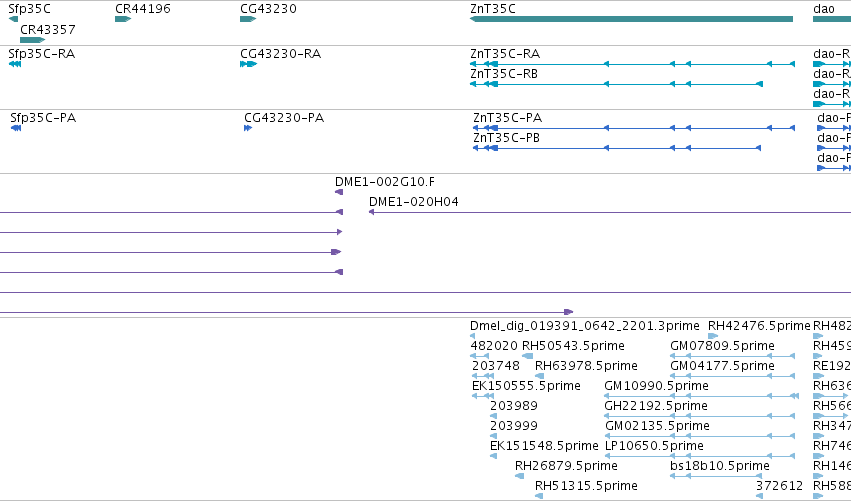Select the EK151548.5prime EST
This screenshot has width=851, height=501.
pyautogui.click(x=493, y=456)
